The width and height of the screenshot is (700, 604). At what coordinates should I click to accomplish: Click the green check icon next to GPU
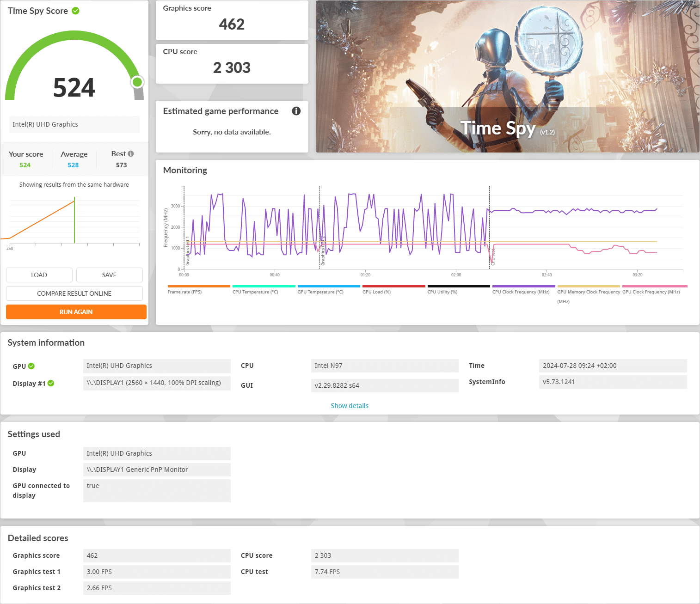tap(31, 366)
